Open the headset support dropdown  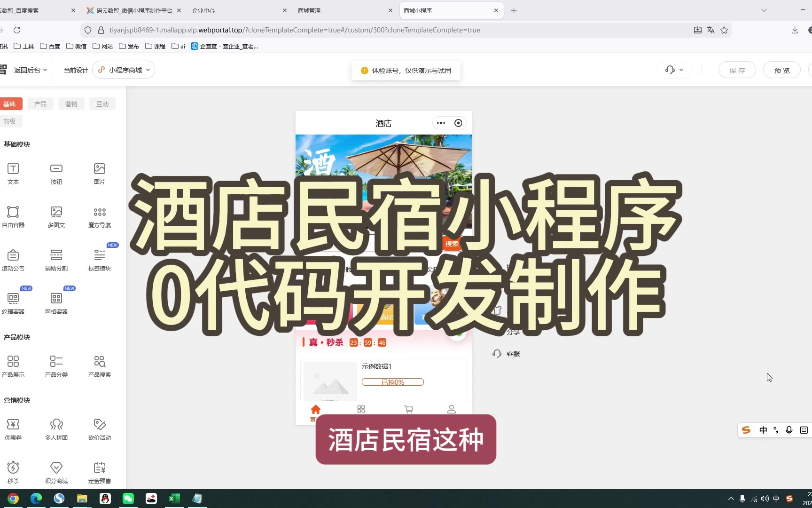tap(674, 70)
